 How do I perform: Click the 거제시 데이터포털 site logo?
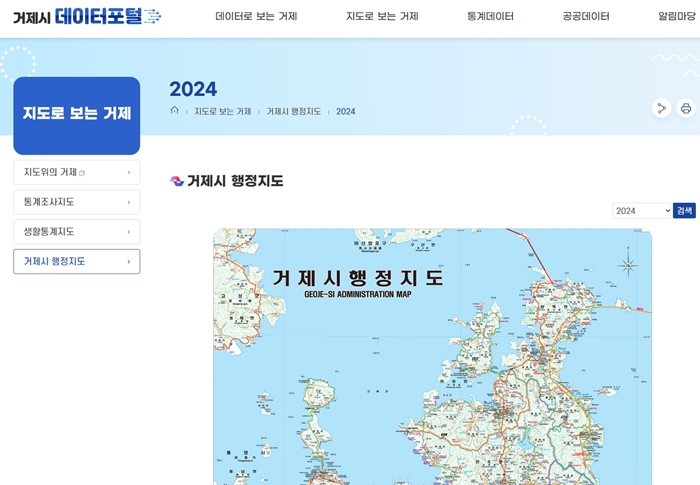pos(86,16)
